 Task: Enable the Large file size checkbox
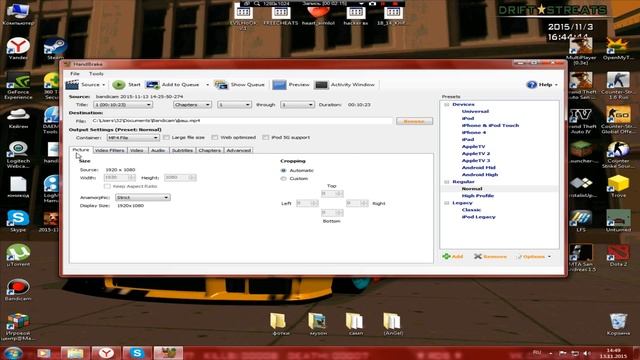(166, 138)
